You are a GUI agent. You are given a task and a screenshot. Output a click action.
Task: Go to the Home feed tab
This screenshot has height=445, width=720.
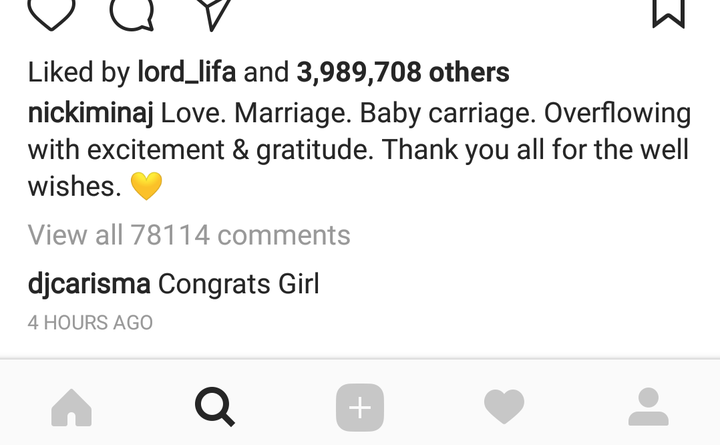pos(71,407)
